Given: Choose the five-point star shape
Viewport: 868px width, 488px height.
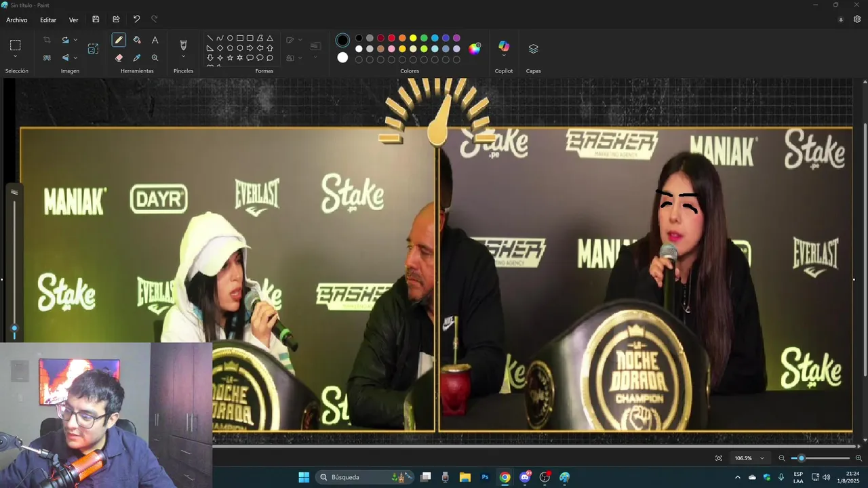Looking at the screenshot, I should (230, 58).
